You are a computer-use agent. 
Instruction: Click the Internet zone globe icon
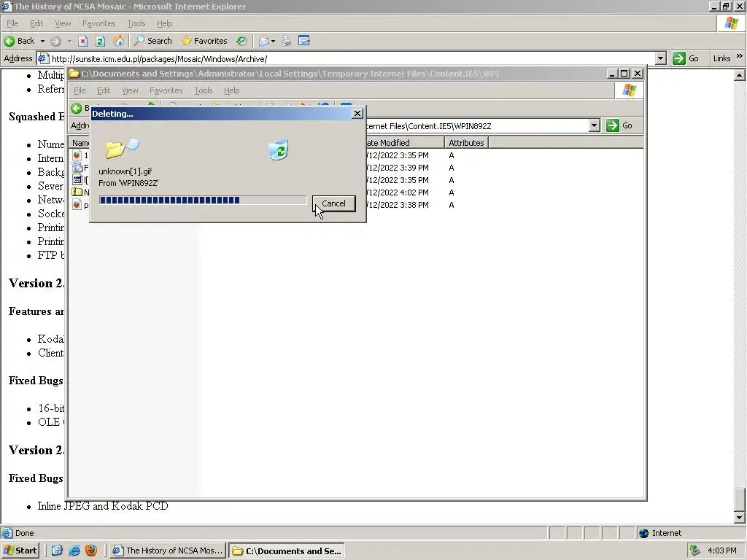(x=643, y=533)
